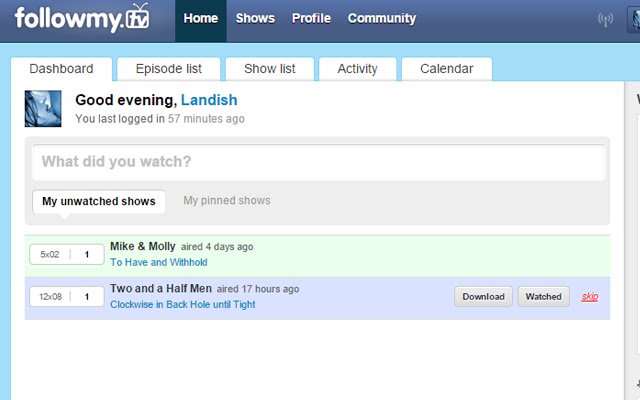This screenshot has height=400, width=640.
Task: Open episode 'To Have and Withhold' link
Action: (159, 262)
